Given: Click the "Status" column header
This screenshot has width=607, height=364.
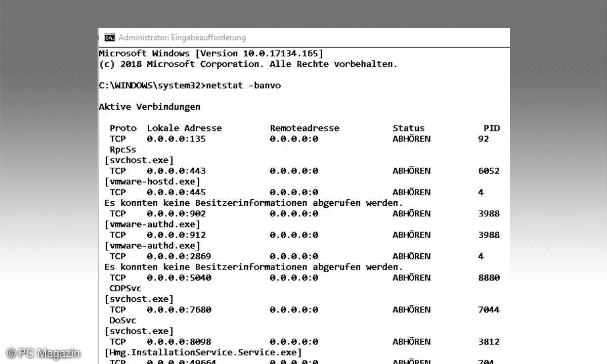Looking at the screenshot, I should [408, 128].
